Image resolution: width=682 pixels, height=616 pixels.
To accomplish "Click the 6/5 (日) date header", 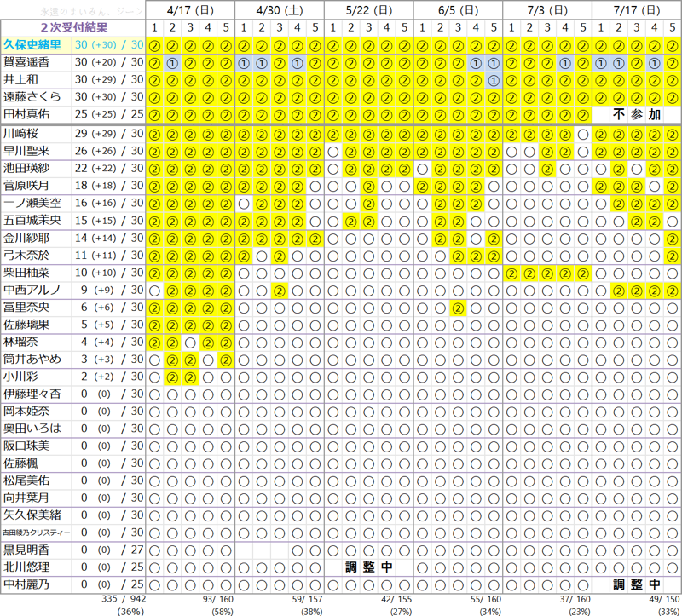I will point(459,10).
